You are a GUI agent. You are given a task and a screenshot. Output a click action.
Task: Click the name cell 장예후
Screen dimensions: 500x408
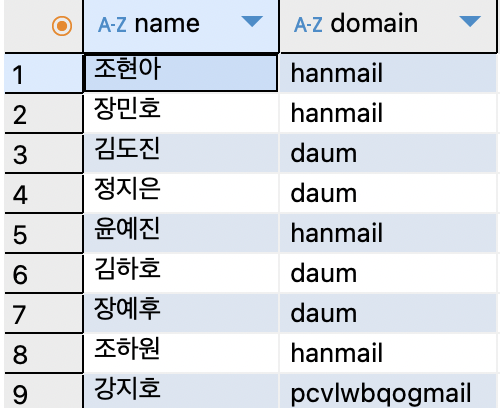(181, 313)
